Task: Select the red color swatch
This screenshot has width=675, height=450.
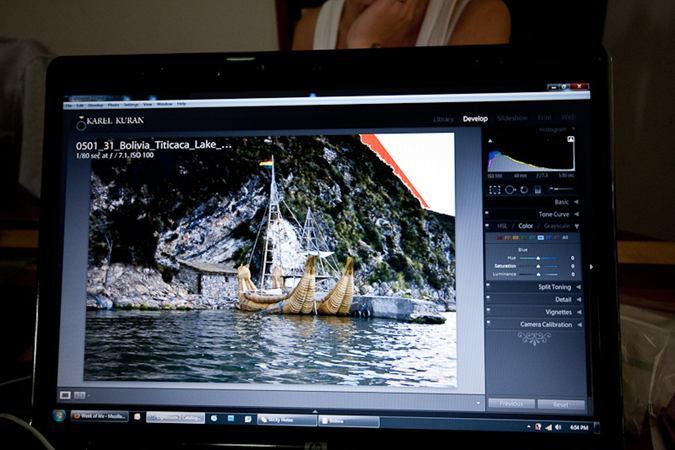Action: (x=500, y=238)
